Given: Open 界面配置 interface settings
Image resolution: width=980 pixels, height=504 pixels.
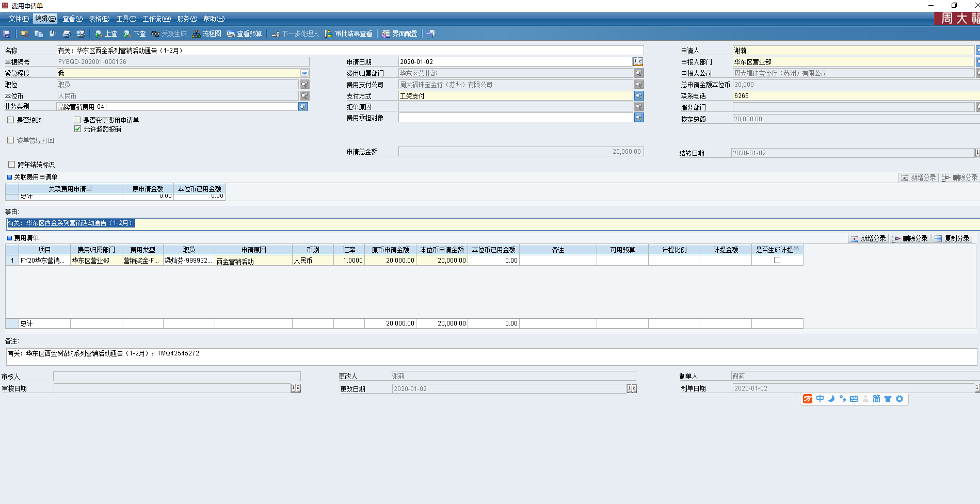Looking at the screenshot, I should pos(399,34).
